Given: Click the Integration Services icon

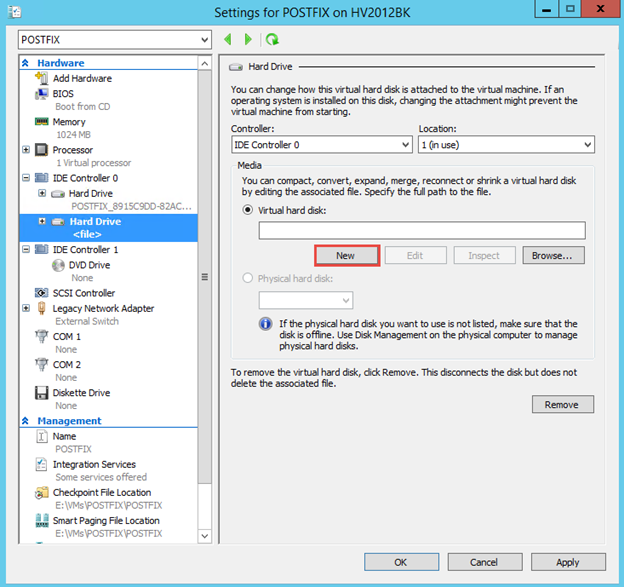Looking at the screenshot, I should click(41, 464).
